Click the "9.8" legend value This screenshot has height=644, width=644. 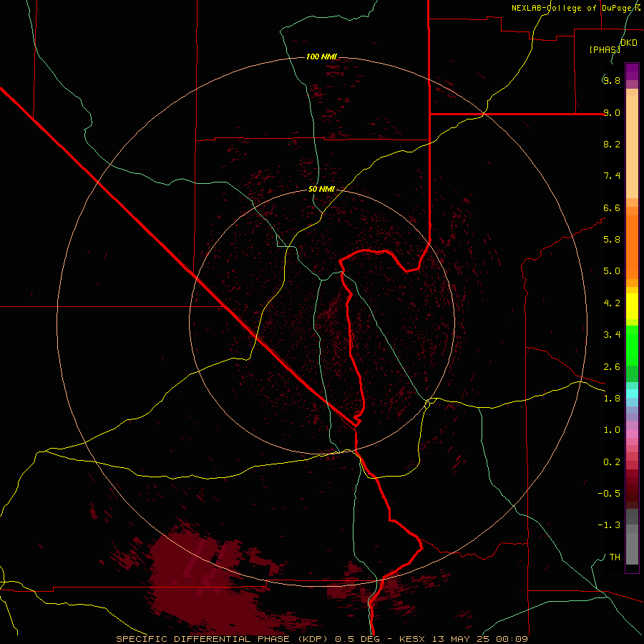tap(612, 80)
